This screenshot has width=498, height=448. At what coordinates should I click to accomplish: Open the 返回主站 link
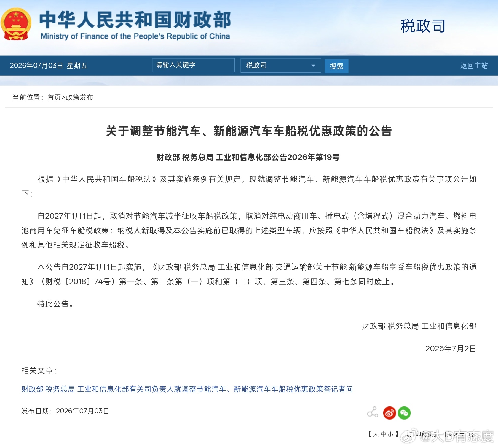[474, 66]
